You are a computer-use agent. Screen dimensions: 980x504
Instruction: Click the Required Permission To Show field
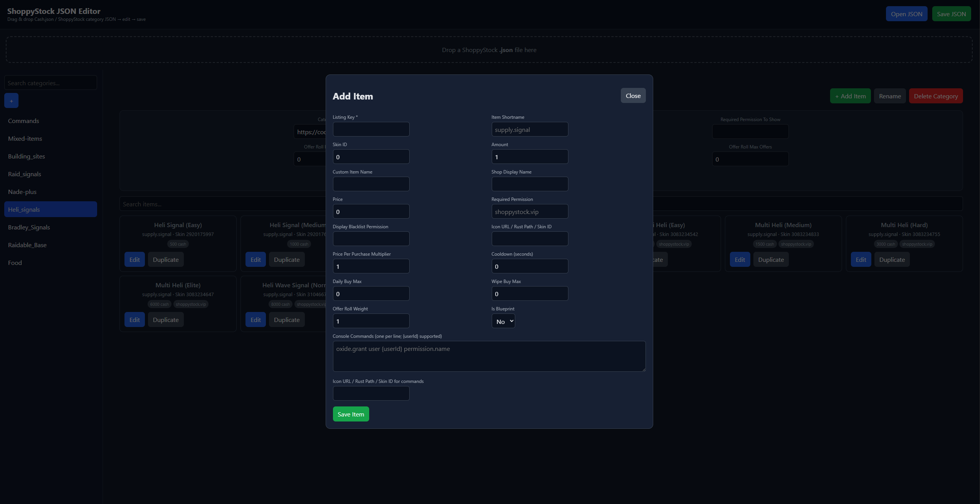point(750,131)
